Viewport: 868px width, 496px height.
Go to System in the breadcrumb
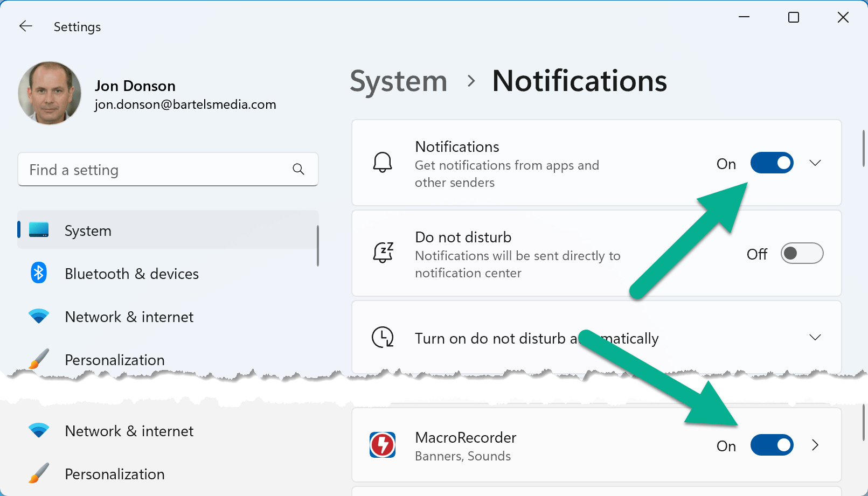(399, 81)
